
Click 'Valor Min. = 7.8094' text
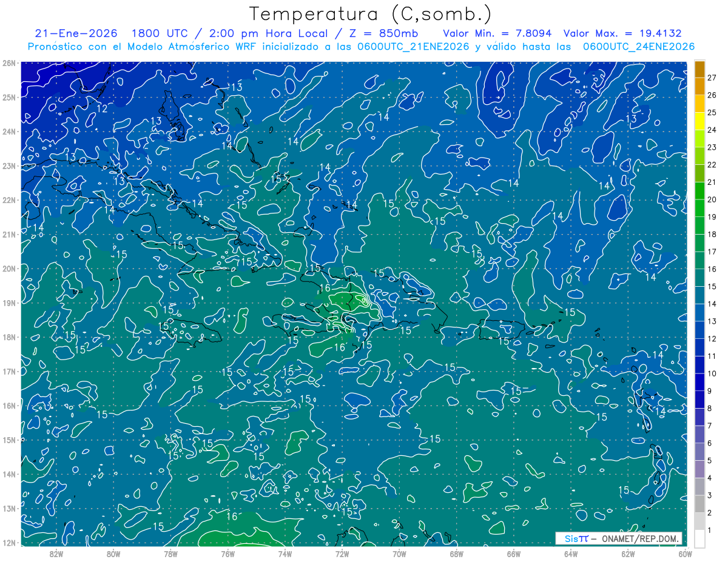pyautogui.click(x=497, y=33)
